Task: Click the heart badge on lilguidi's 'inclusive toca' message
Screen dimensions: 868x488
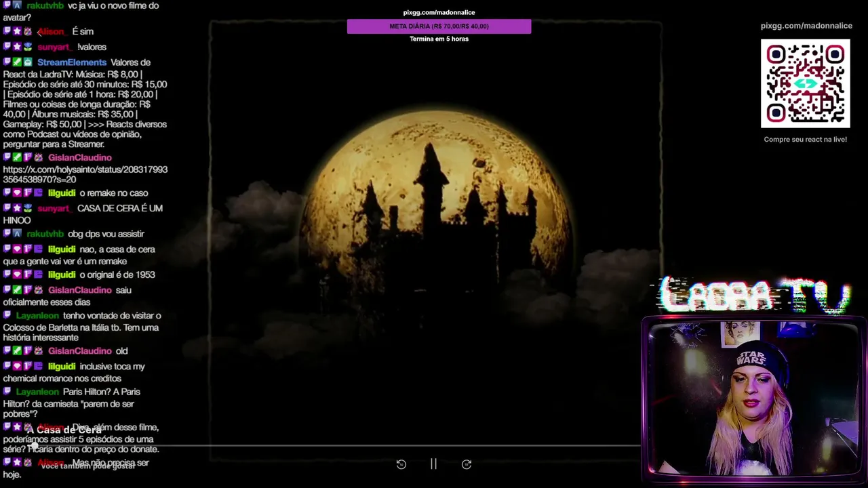Action: click(x=18, y=366)
